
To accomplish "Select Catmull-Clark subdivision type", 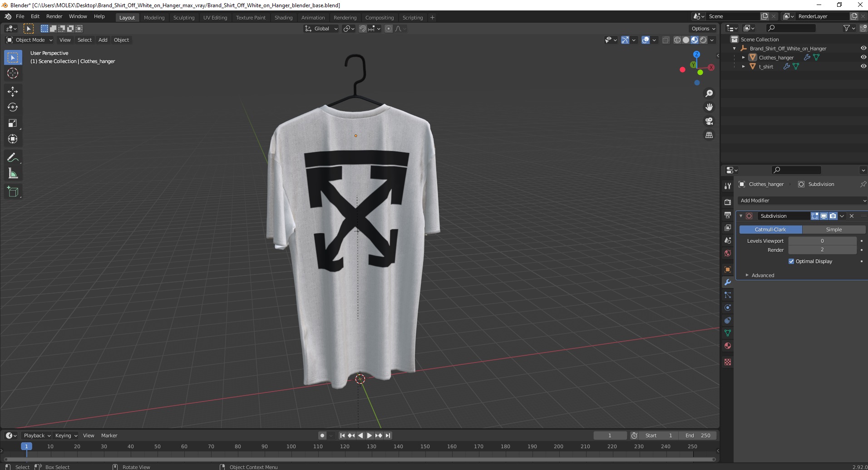I will point(770,230).
